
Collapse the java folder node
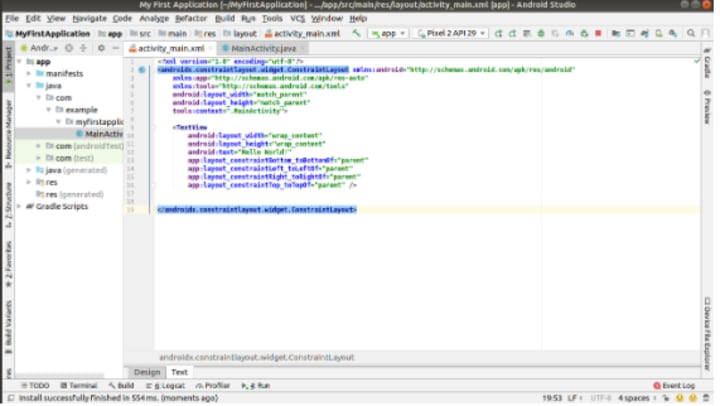click(29, 85)
